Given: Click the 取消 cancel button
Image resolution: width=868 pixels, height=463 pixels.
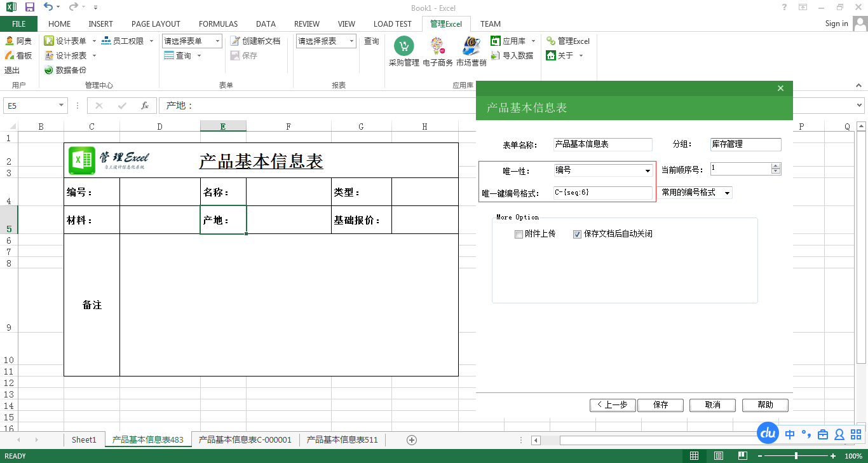Looking at the screenshot, I should (713, 405).
